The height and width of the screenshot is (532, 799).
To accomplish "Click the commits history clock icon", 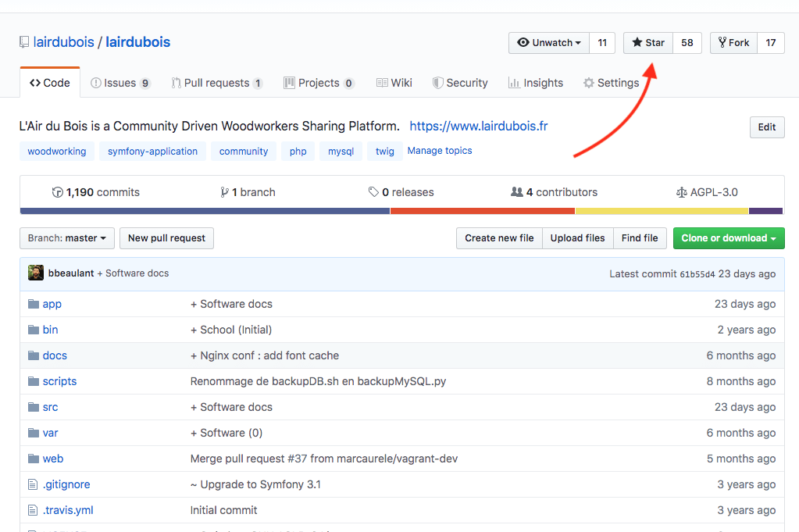I will 58,192.
